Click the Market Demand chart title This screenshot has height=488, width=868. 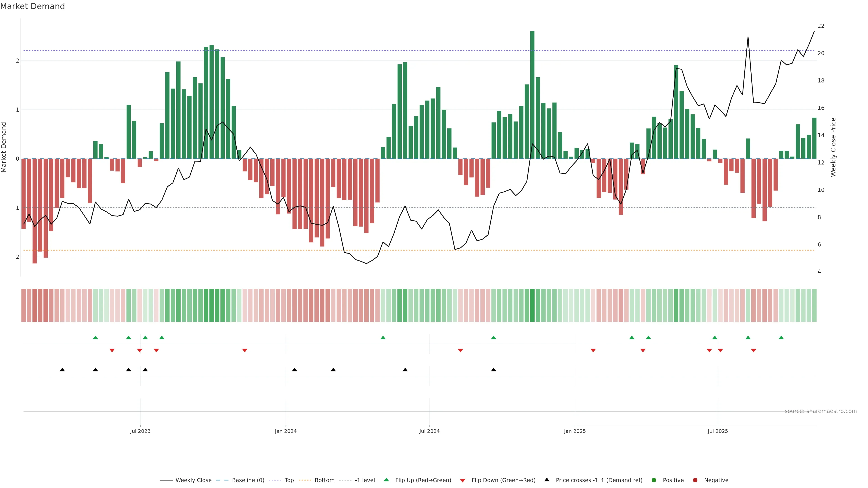pos(32,6)
